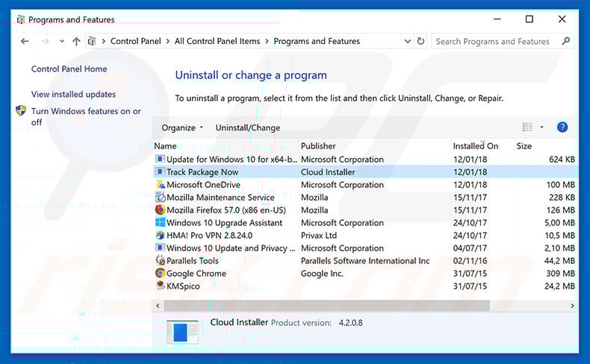Click the 624 KB size value
590x364 pixels.
coord(562,160)
